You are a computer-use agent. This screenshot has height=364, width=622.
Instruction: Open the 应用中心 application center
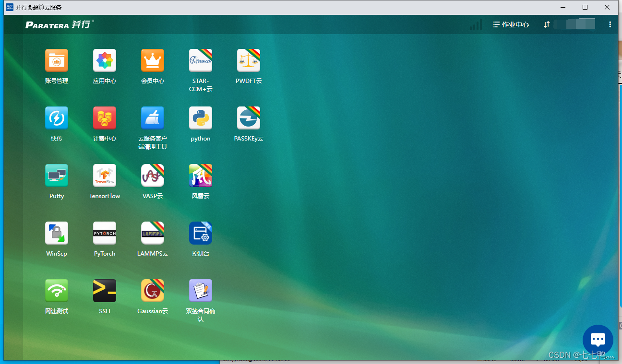pyautogui.click(x=105, y=60)
